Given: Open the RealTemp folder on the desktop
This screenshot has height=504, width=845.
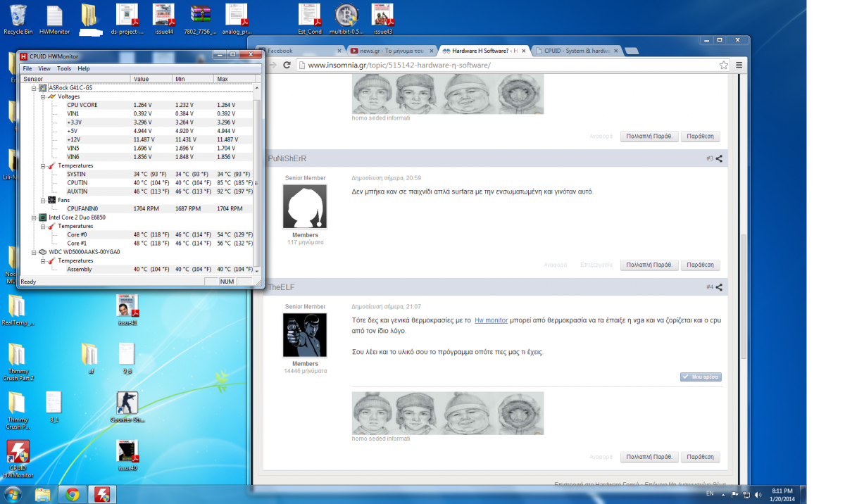Looking at the screenshot, I should 18,310.
